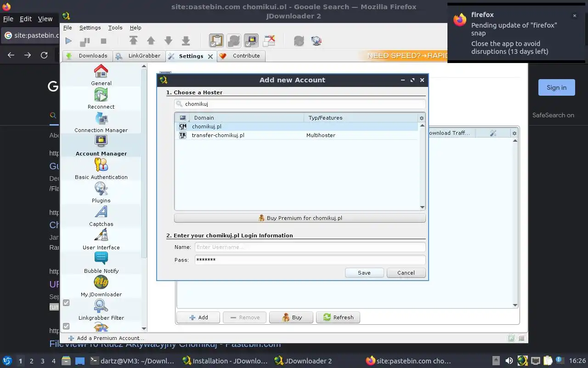The width and height of the screenshot is (588, 368).
Task: Stop all downloads with stop icon
Action: point(103,41)
